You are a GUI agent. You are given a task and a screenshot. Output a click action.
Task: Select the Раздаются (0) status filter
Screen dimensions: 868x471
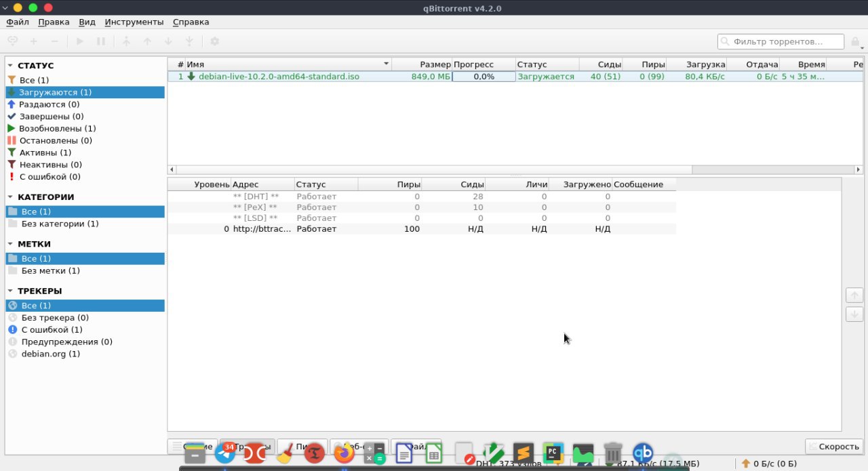click(x=85, y=104)
